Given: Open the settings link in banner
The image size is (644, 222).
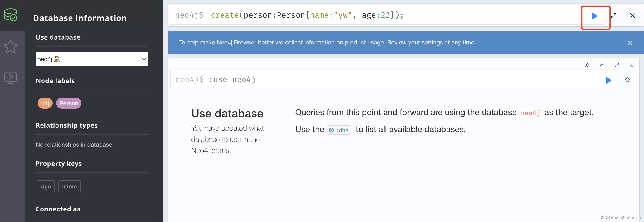Looking at the screenshot, I should tap(432, 43).
